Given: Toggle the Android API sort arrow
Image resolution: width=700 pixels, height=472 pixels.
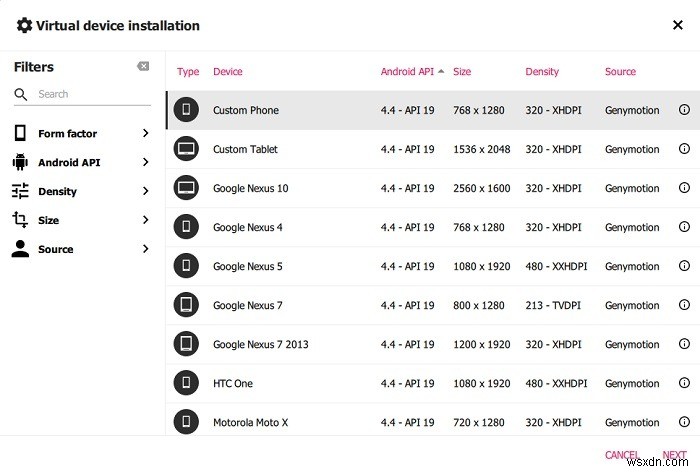Looking at the screenshot, I should click(441, 71).
